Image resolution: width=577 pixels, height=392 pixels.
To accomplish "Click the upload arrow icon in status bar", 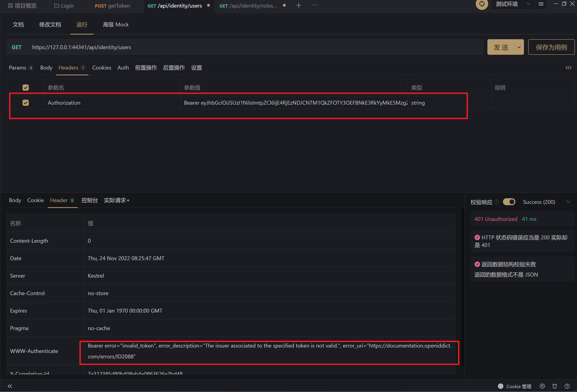I will (x=542, y=386).
